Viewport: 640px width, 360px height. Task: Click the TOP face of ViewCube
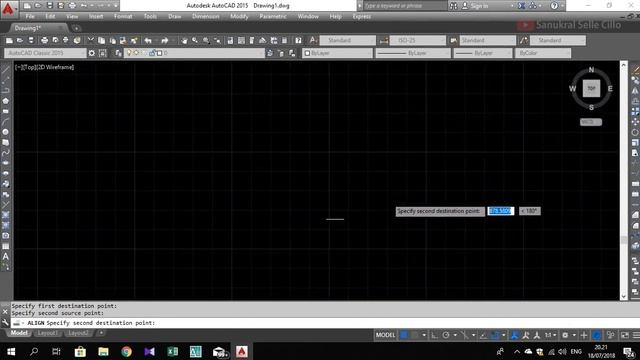click(x=591, y=88)
